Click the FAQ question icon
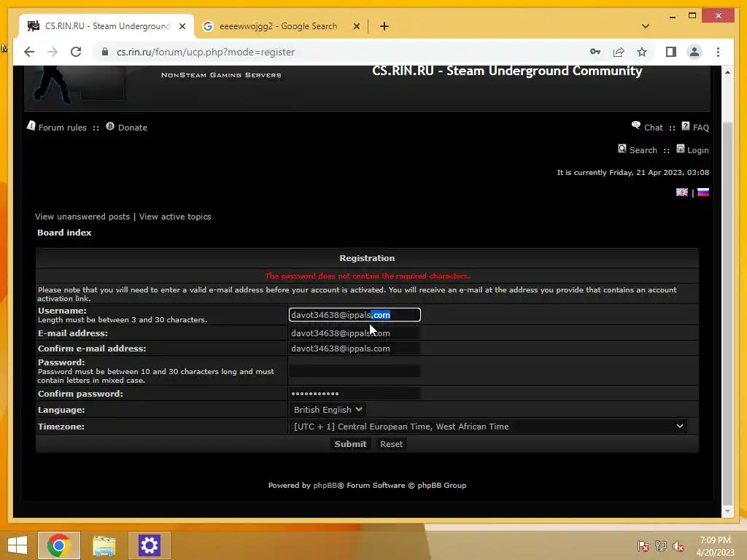This screenshot has height=560, width=747. [x=686, y=125]
